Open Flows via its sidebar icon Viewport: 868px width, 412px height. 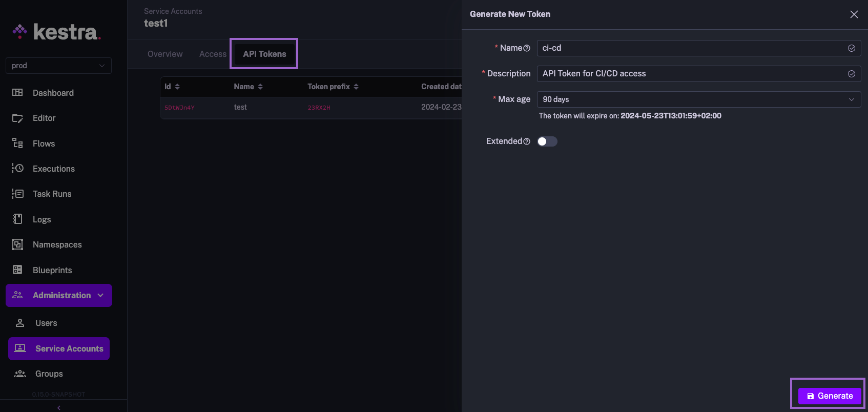[x=17, y=143]
